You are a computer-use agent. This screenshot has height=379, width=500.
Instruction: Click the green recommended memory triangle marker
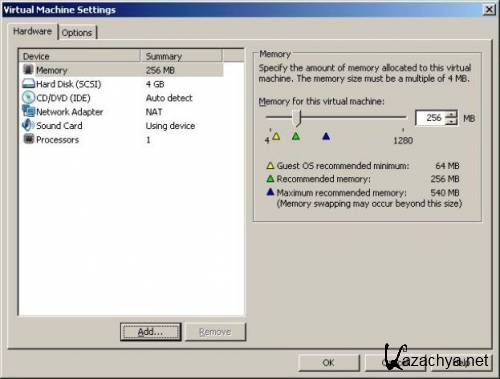tap(296, 136)
